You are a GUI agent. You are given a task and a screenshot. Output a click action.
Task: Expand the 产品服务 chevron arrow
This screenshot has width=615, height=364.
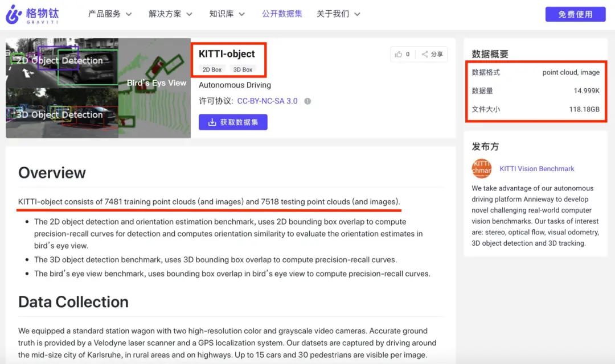pos(129,14)
